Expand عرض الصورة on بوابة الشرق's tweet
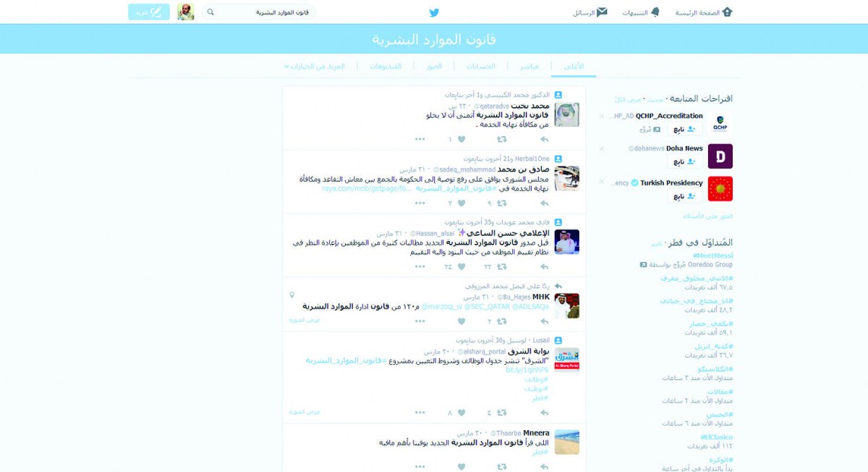Image resolution: width=868 pixels, height=472 pixels. [x=305, y=411]
